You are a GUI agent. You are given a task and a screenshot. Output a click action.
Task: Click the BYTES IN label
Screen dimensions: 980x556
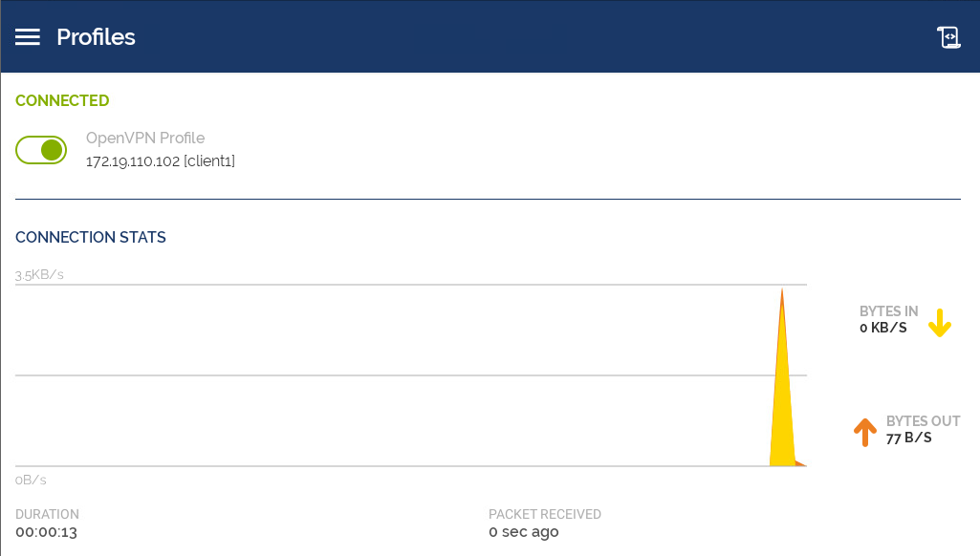pyautogui.click(x=888, y=311)
